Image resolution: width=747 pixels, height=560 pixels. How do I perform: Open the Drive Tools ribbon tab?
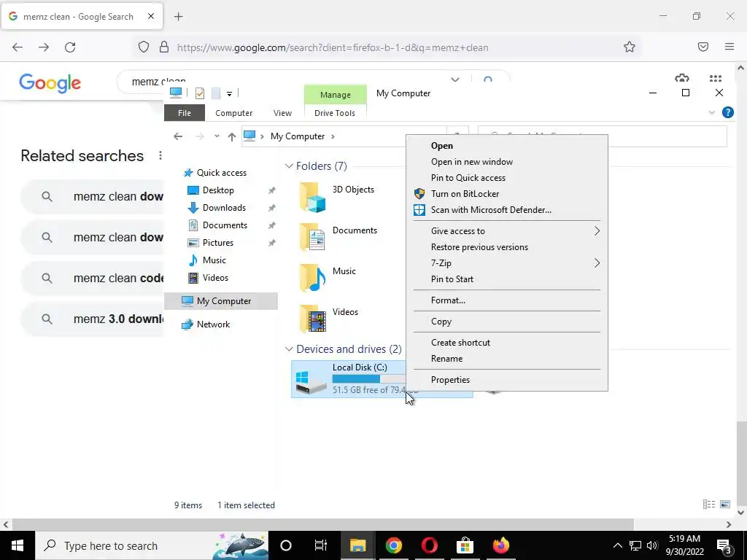tap(335, 113)
